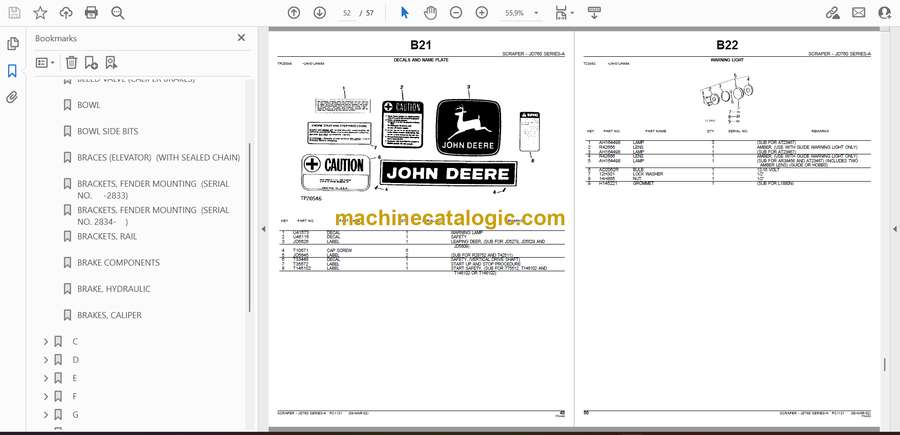The width and height of the screenshot is (900, 435).
Task: Choose the selection arrow tool
Action: point(405,13)
